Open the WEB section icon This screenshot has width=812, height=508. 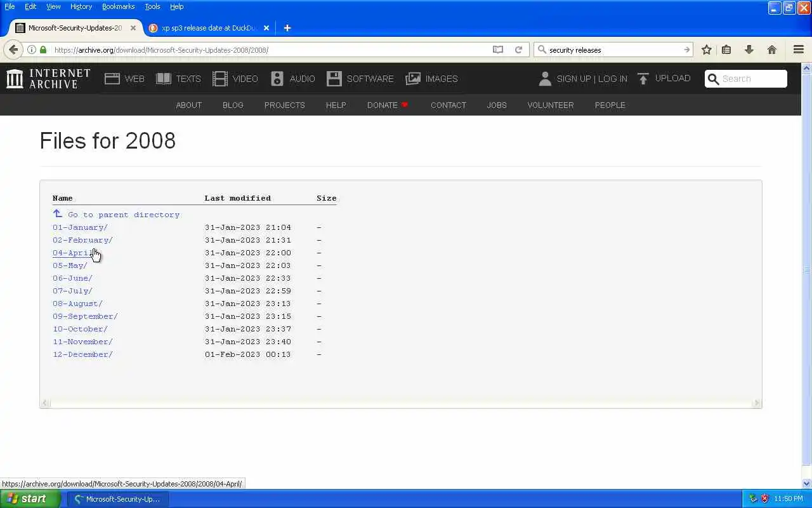point(112,79)
